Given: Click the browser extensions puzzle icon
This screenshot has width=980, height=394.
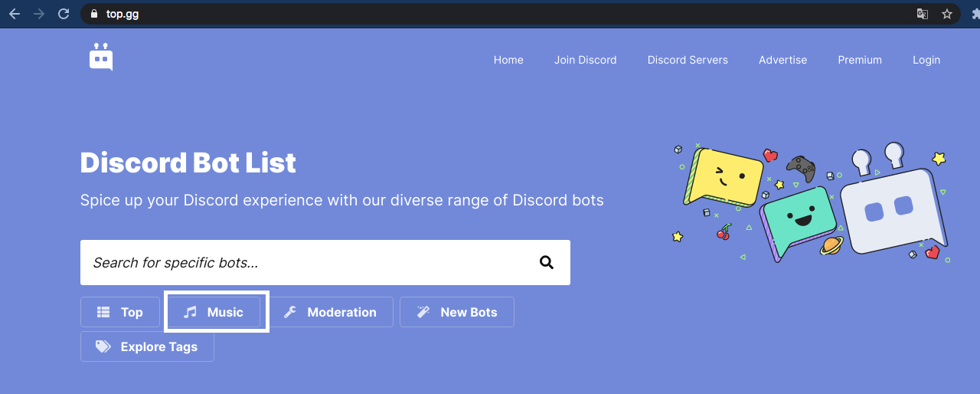Looking at the screenshot, I should tap(975, 14).
